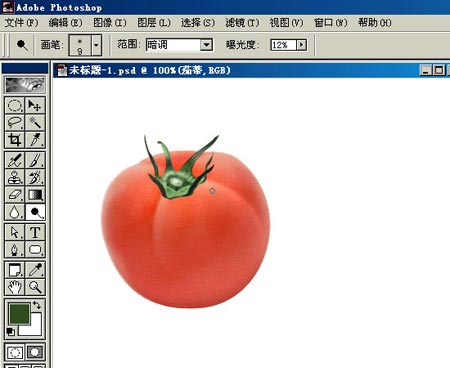
Task: Select the Pen tool
Action: coord(14,249)
